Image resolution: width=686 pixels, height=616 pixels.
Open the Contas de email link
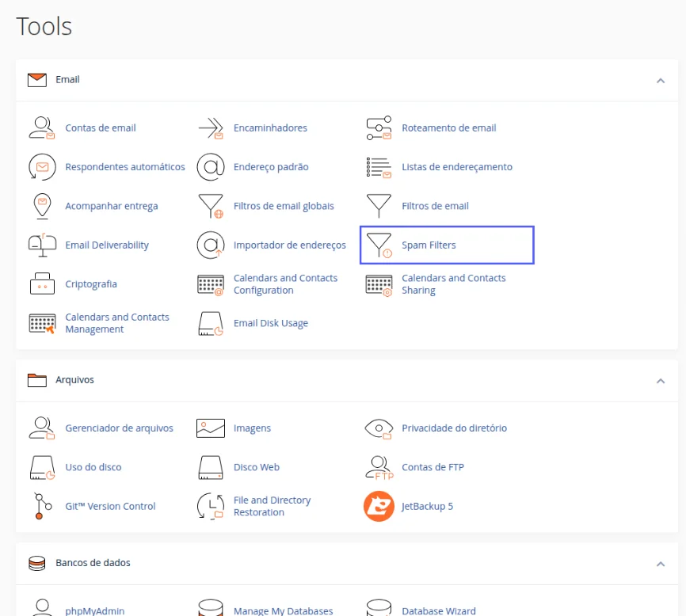pos(101,128)
